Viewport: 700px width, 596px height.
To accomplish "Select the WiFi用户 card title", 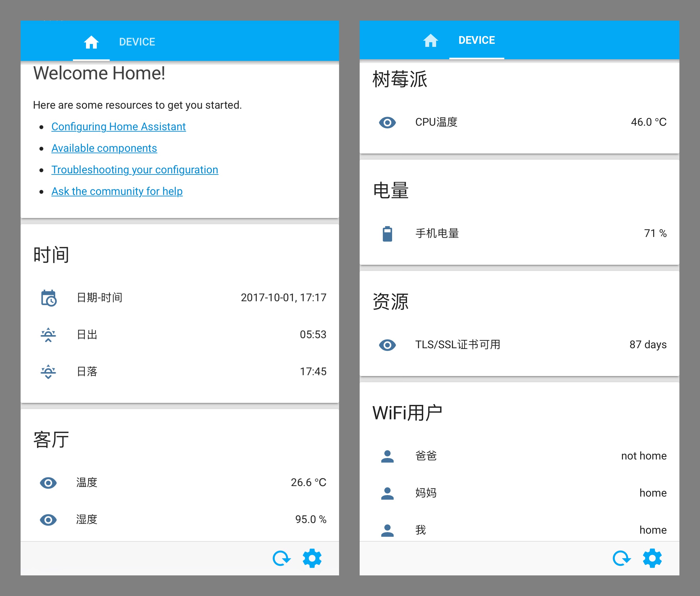I will point(407,413).
